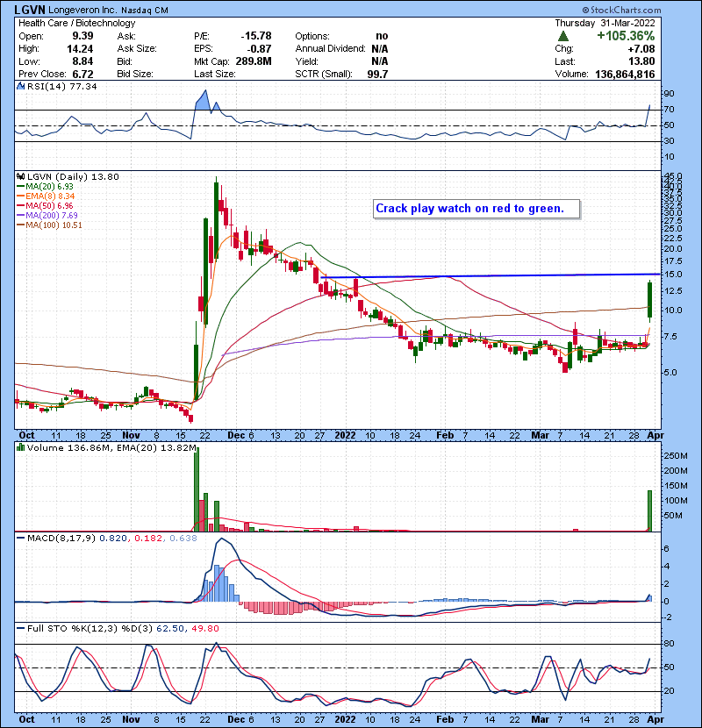Viewport: 702px width, 728px height.
Task: Click the RSI(14) 77.34 label
Action: pos(61,86)
